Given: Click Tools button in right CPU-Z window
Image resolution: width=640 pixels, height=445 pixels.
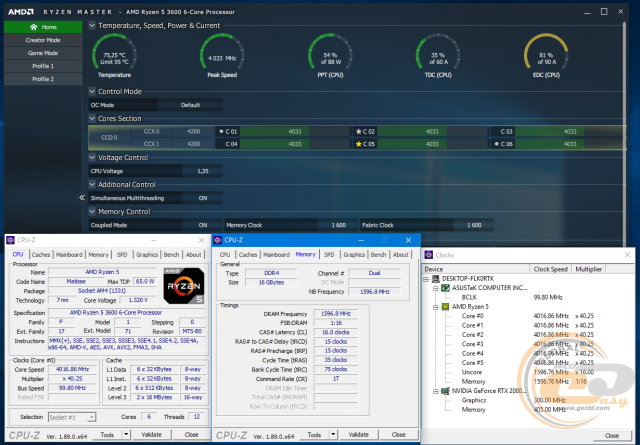Looking at the screenshot, I should (314, 435).
